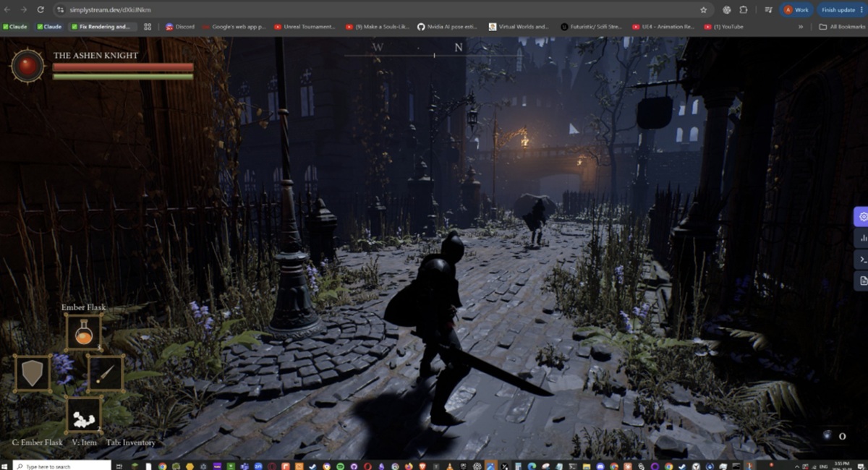
Task: Click the red player health bar
Action: [123, 67]
